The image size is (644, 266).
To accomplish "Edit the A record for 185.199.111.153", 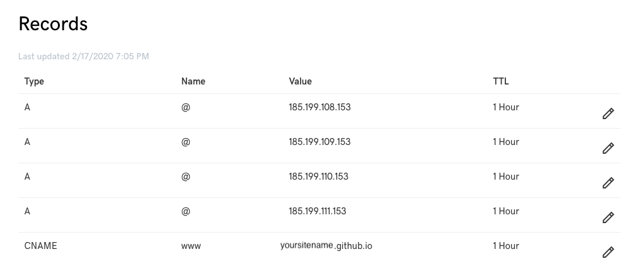I will click(x=608, y=217).
